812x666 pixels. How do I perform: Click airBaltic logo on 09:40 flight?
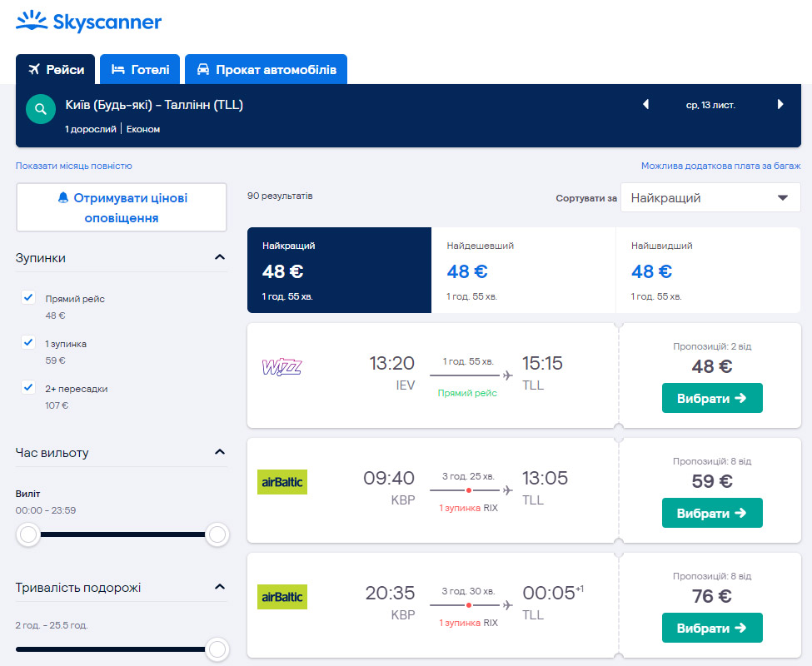[282, 482]
